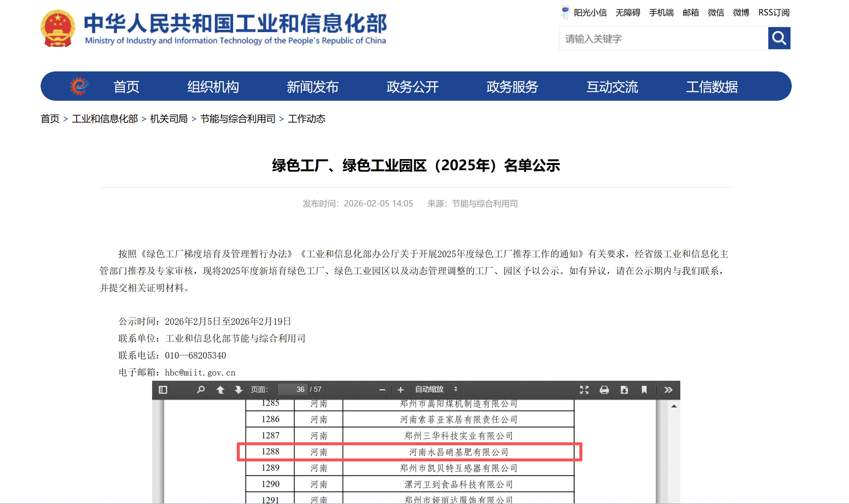Screen dimensions: 849x504
Task: Toggle the PDF sidebar panel
Action: tap(163, 390)
